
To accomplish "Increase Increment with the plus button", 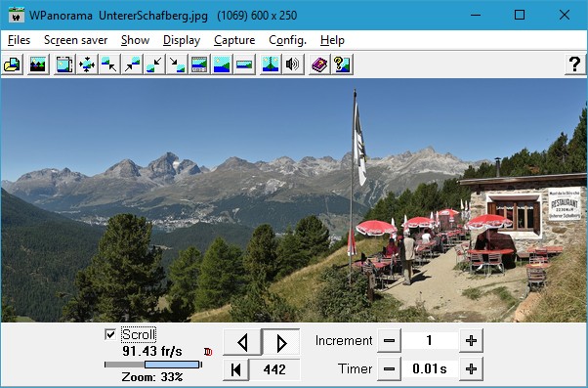I will click(x=471, y=341).
